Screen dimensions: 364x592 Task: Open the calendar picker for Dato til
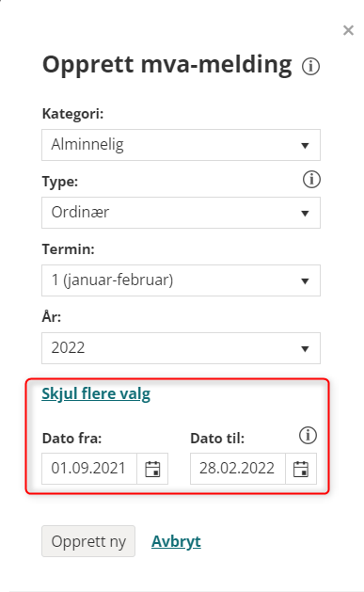(301, 469)
